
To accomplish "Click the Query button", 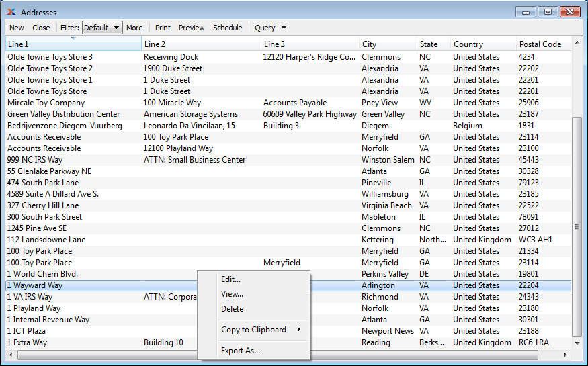I will point(265,28).
